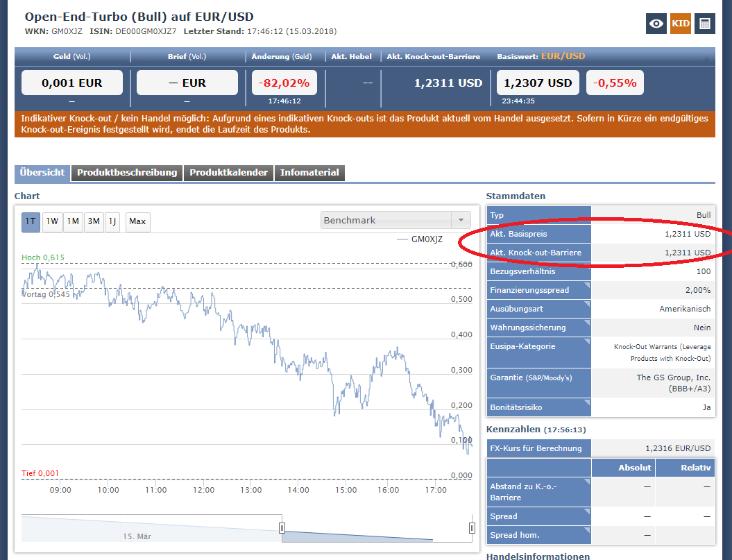Select the 1T chart period
The image size is (732, 560).
[31, 221]
